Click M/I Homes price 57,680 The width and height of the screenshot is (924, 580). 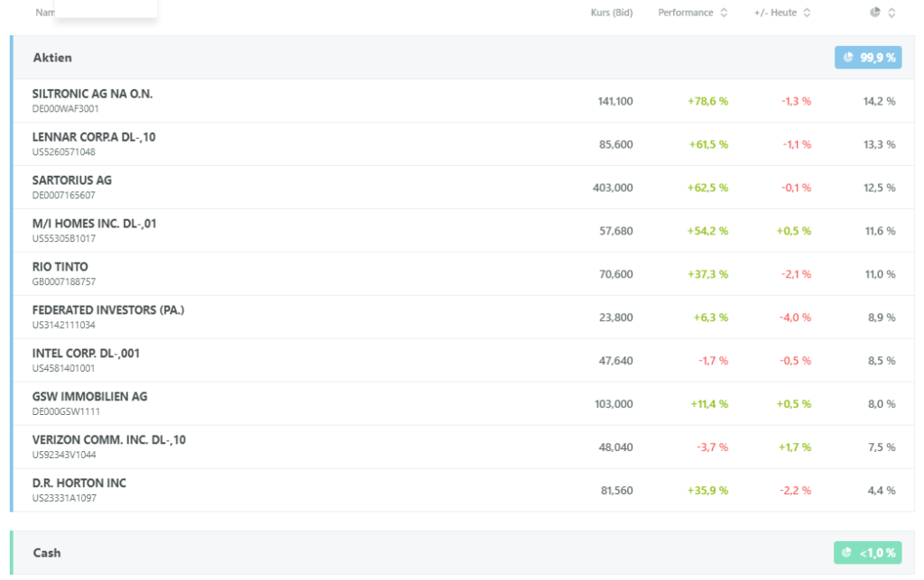click(x=615, y=231)
